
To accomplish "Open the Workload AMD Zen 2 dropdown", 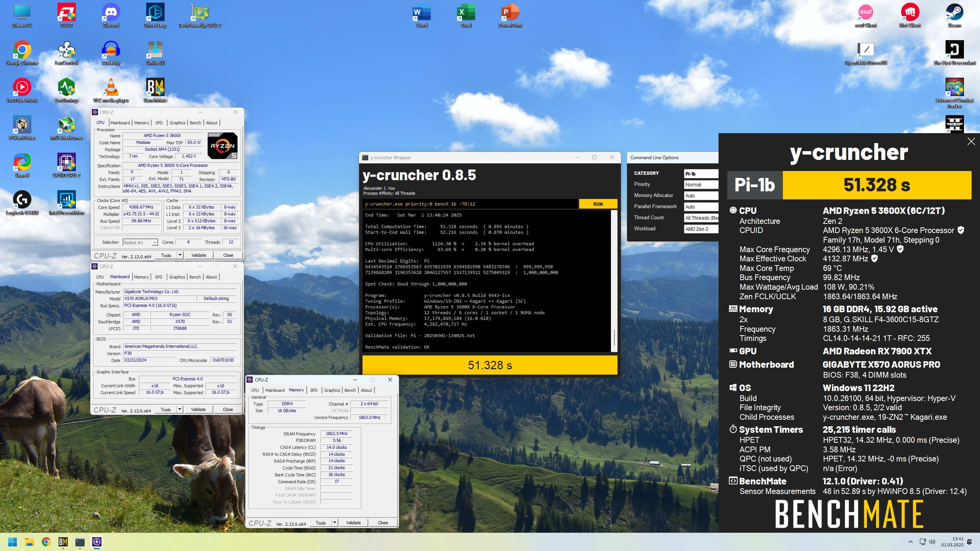I will [701, 229].
